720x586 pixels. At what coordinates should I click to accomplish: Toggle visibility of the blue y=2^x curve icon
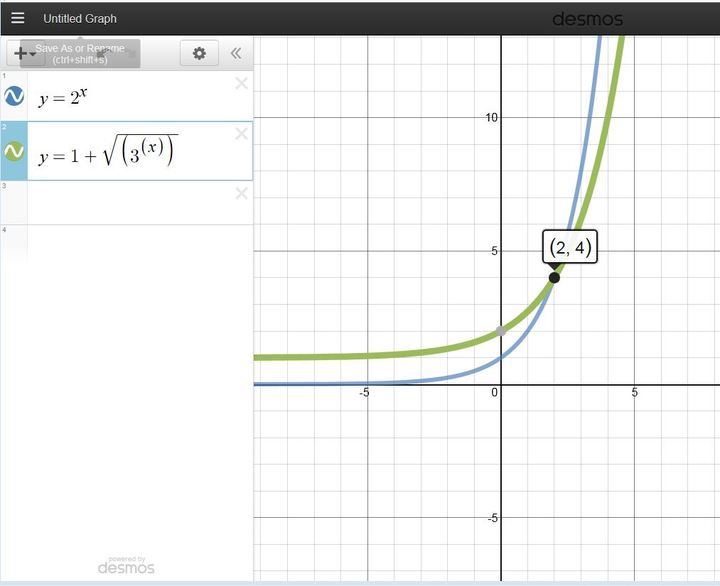pos(14,96)
